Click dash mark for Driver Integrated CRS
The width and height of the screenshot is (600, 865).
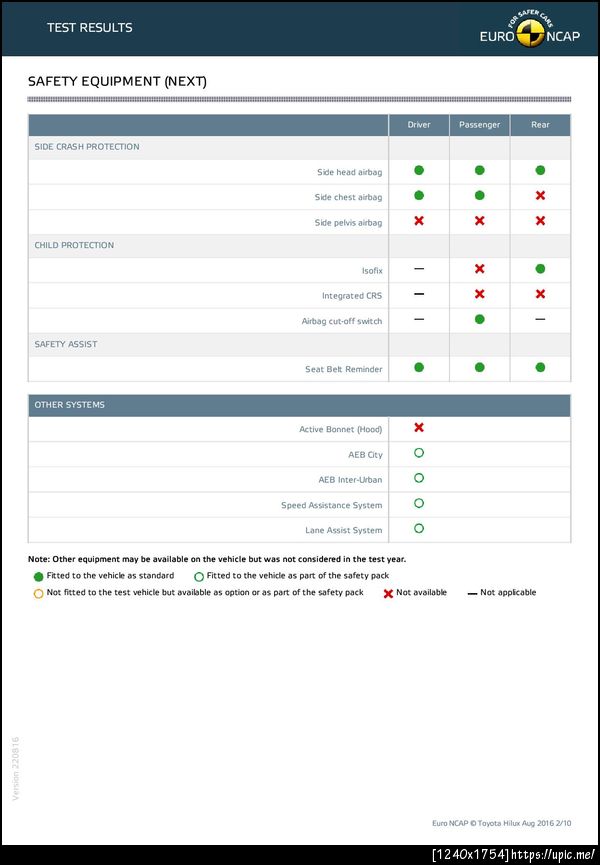[419, 294]
